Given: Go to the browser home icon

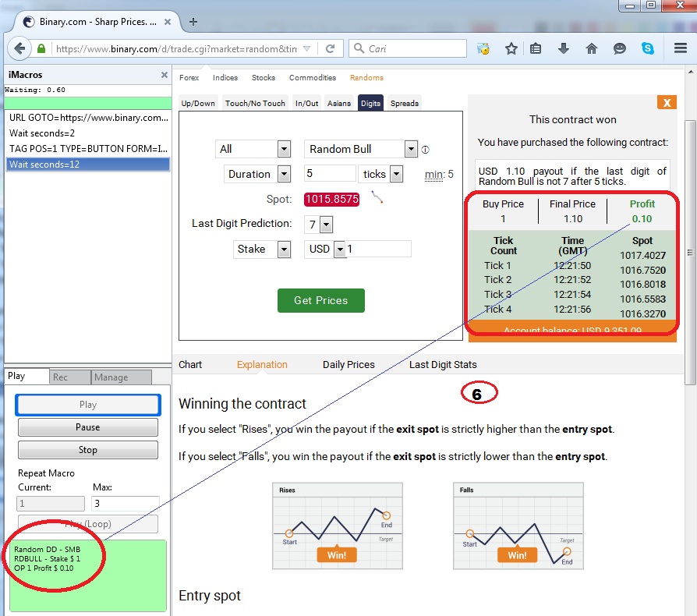Looking at the screenshot, I should 591,48.
